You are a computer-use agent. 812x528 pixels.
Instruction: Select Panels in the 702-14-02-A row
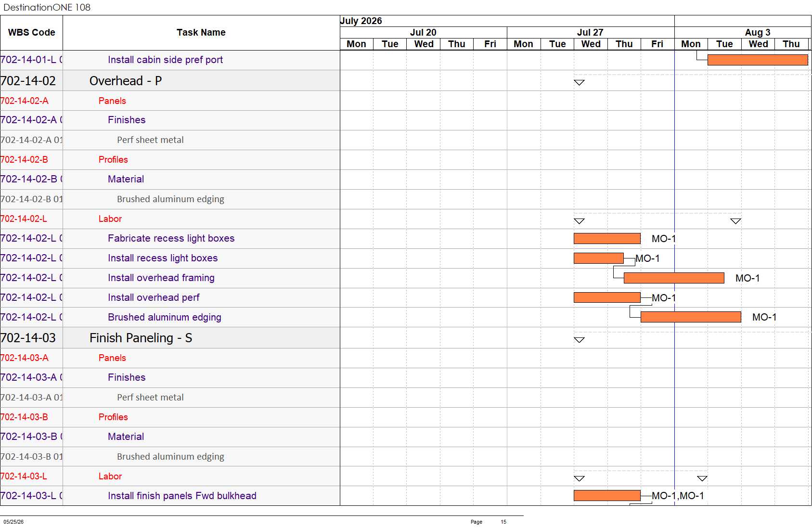112,101
